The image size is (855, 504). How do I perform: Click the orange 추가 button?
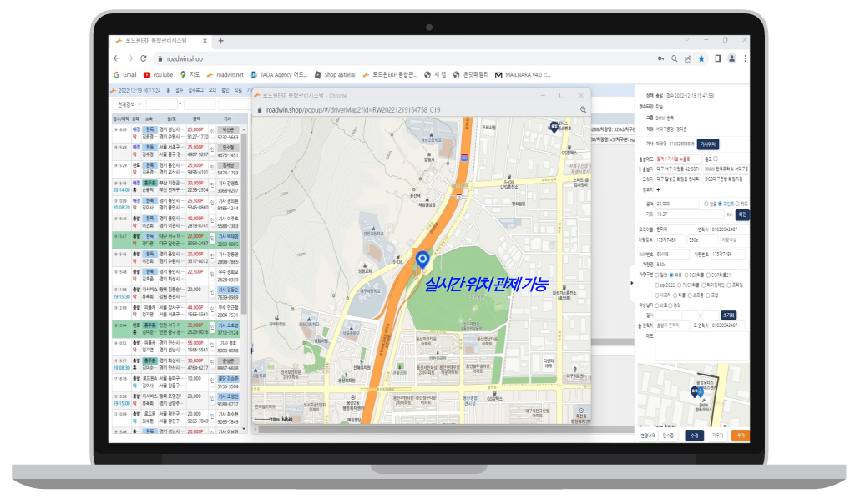(740, 435)
